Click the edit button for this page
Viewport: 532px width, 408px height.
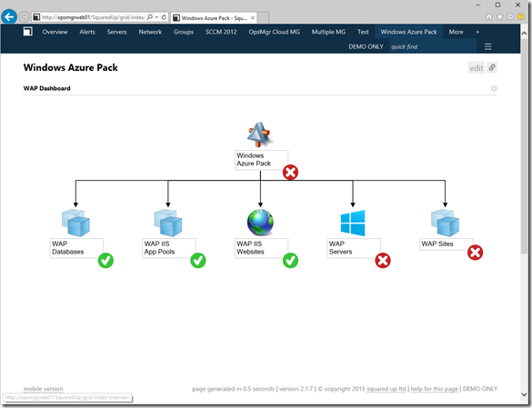[477, 68]
